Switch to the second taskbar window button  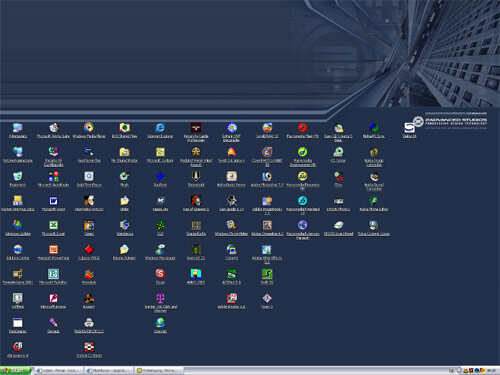[x=109, y=370]
